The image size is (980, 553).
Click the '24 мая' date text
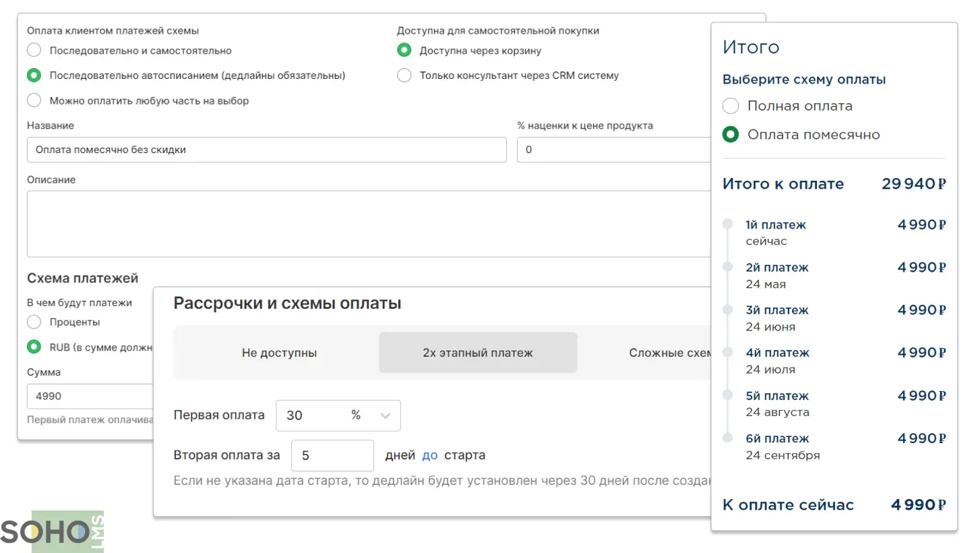coord(766,284)
